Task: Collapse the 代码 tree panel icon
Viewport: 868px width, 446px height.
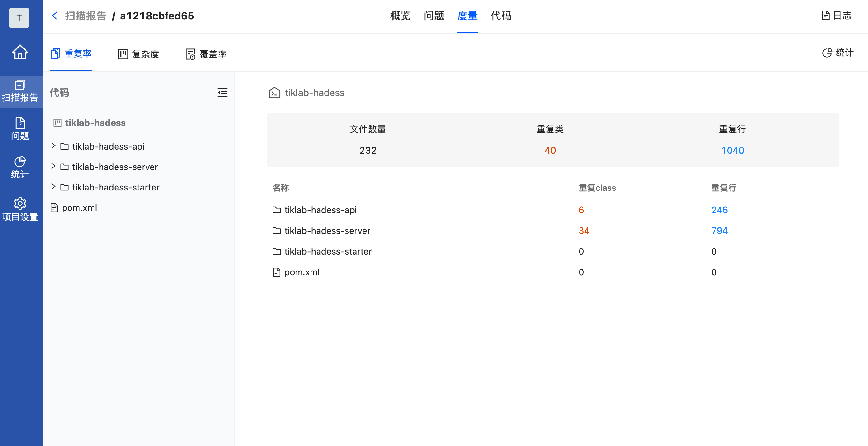Action: 222,93
